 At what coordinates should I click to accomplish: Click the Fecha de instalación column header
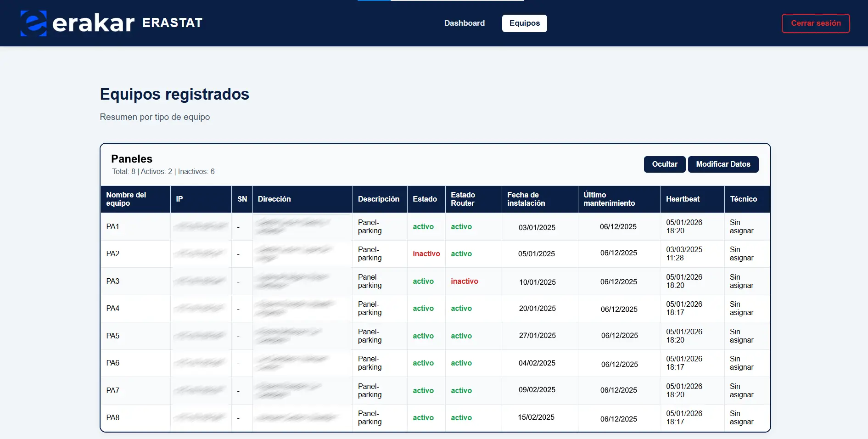click(526, 199)
